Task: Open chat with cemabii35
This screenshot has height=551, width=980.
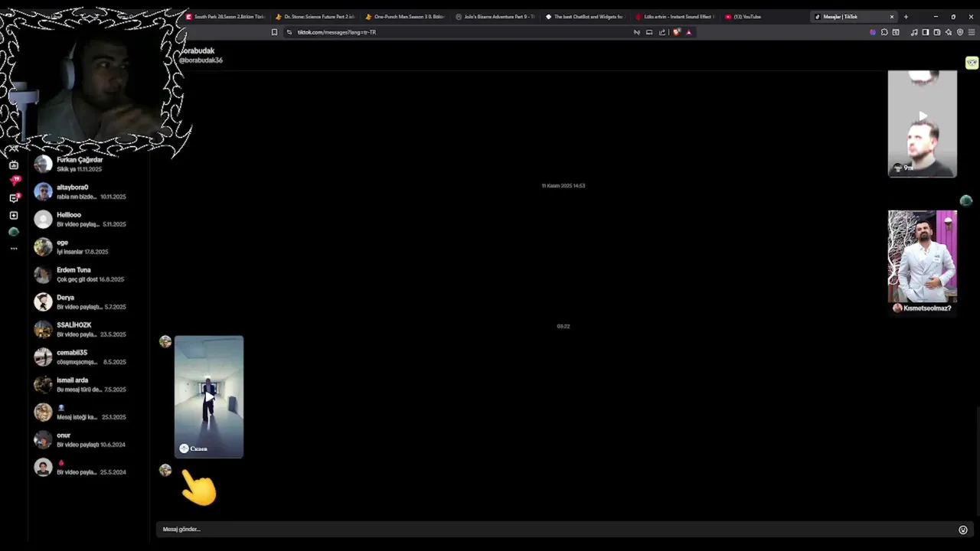Action: [x=88, y=357]
